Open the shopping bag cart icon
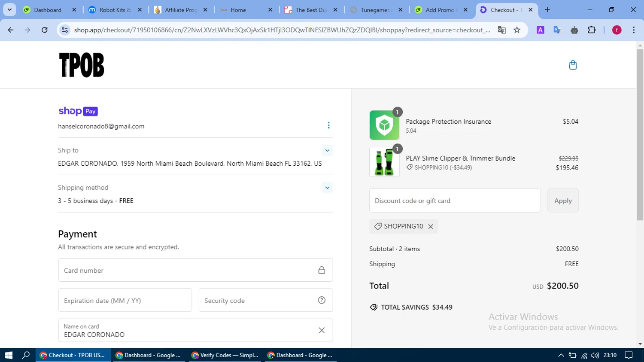Viewport: 644px width, 362px height. tap(573, 65)
